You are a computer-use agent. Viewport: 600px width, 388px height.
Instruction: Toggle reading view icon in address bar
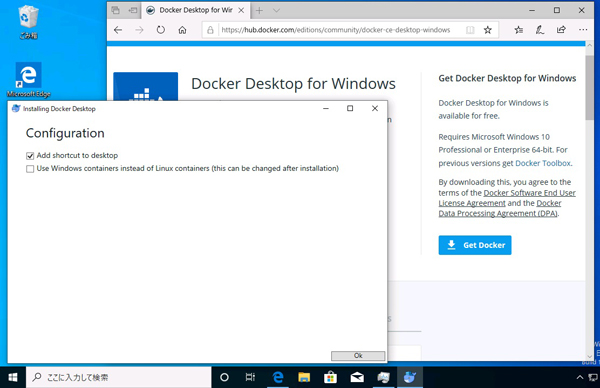pos(470,30)
